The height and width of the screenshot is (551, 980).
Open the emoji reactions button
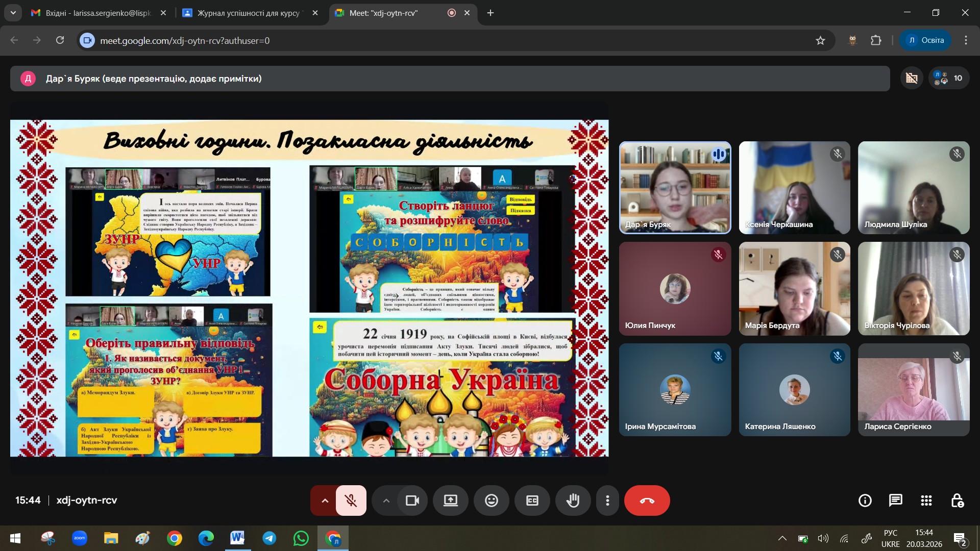(x=491, y=500)
